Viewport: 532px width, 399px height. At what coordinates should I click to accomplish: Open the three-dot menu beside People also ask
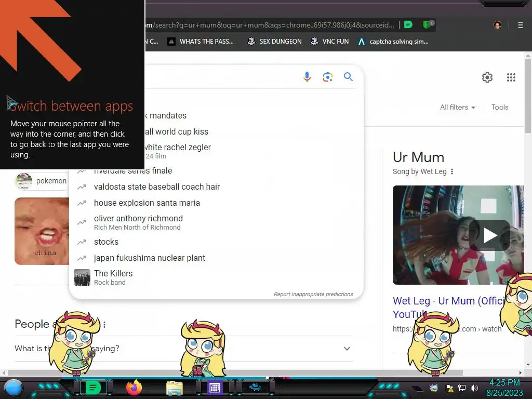[104, 325]
